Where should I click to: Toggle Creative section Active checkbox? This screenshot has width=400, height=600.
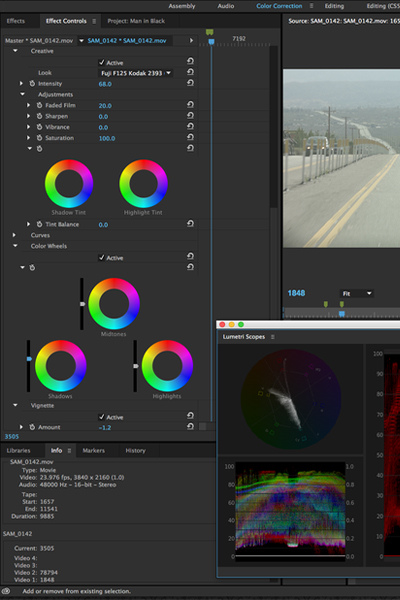(102, 62)
